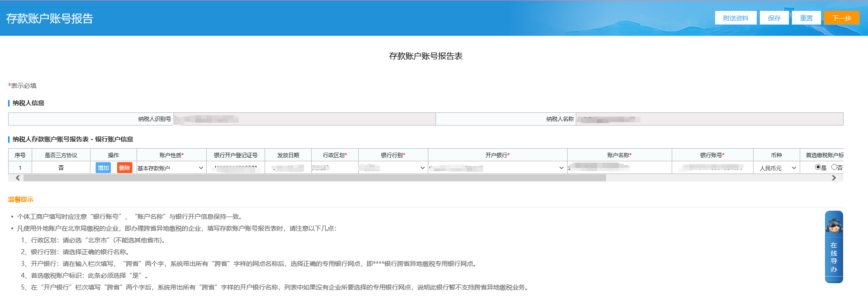Click the 保存 save button
The height and width of the screenshot is (304, 868).
tap(774, 18)
